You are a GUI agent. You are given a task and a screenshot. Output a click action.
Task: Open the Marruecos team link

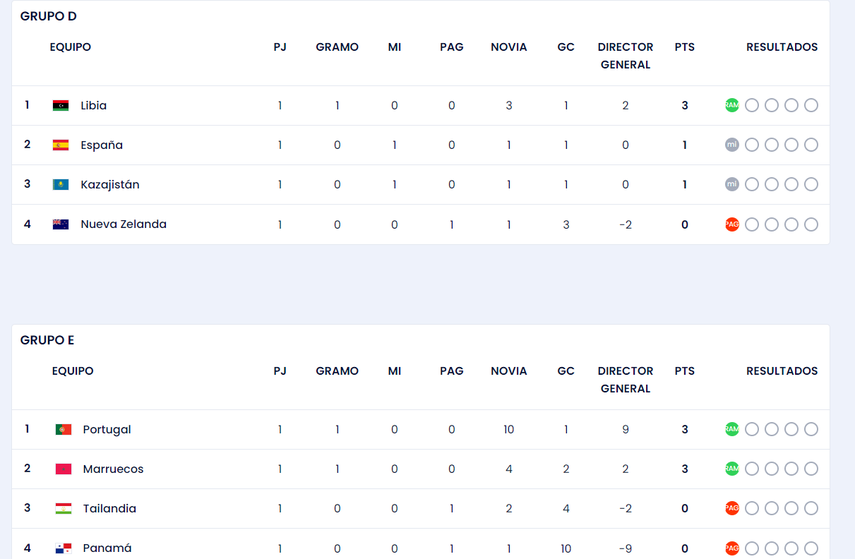click(113, 469)
